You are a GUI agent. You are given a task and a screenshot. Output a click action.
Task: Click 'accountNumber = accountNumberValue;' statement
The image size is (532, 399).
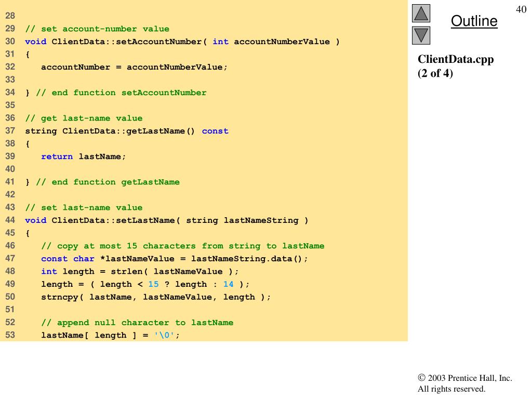[134, 67]
